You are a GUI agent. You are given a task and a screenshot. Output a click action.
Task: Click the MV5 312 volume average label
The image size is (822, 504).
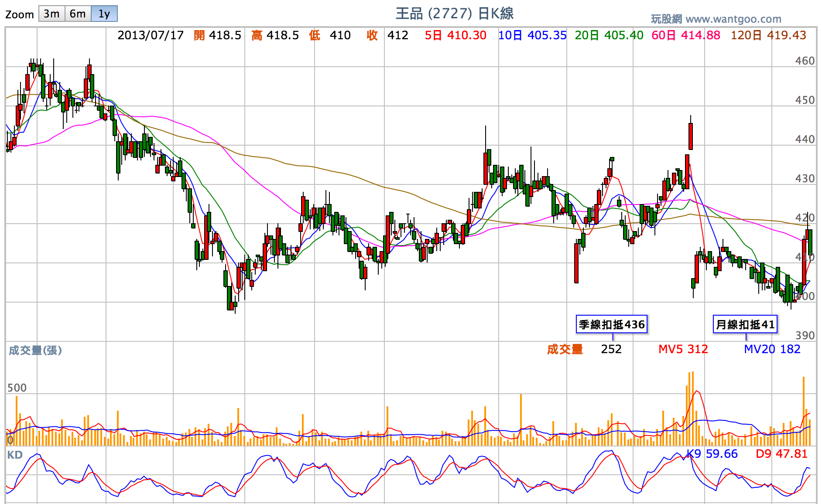click(x=683, y=349)
